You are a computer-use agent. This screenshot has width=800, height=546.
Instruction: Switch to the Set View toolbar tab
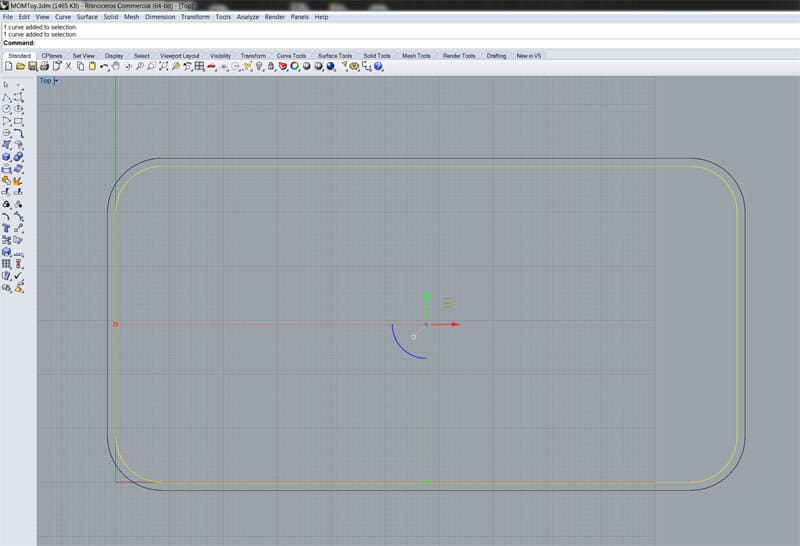tap(84, 56)
